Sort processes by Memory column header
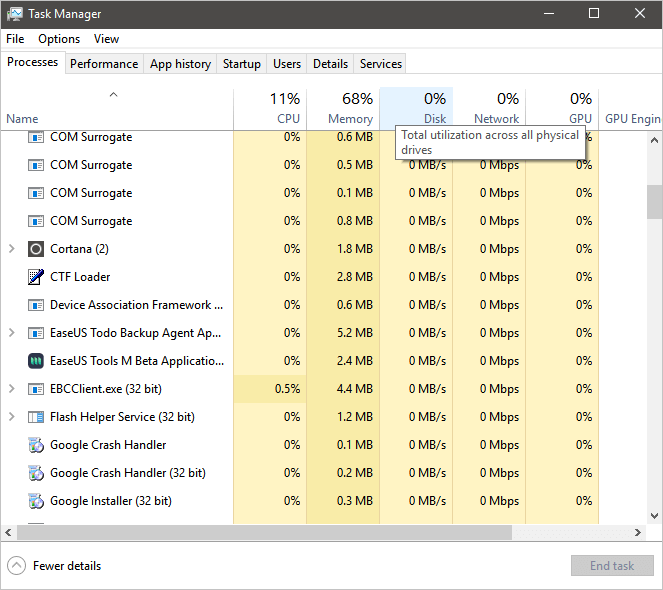 (x=343, y=108)
